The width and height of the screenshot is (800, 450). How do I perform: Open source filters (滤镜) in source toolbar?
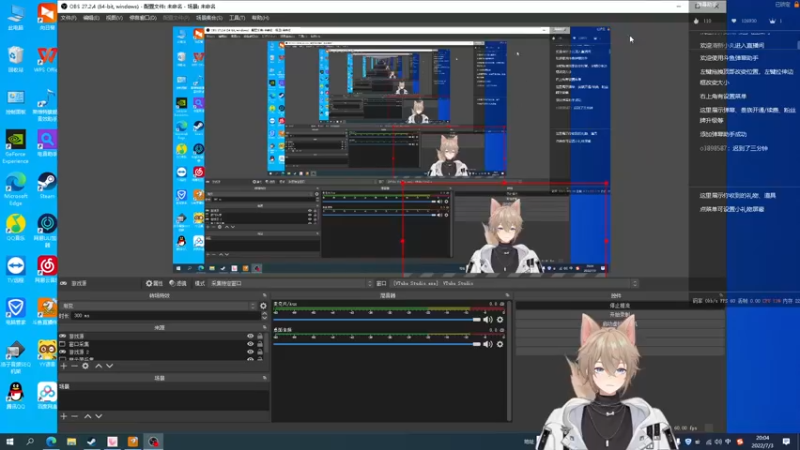(x=178, y=283)
